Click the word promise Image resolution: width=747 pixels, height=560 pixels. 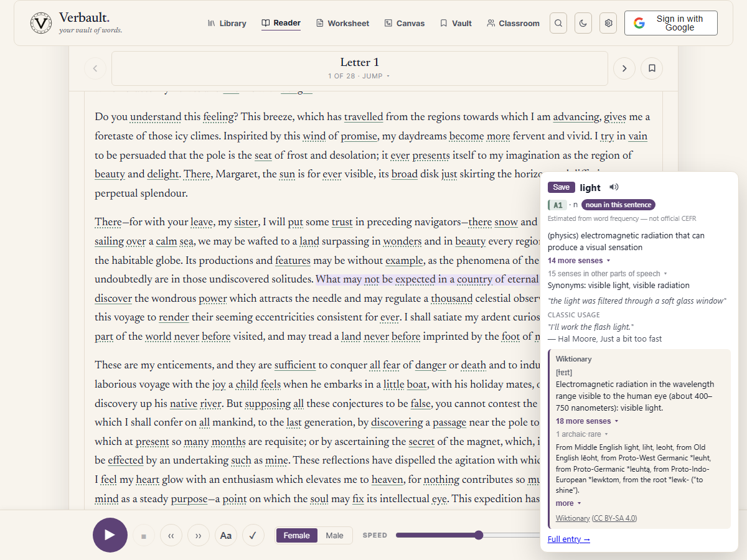[359, 136]
